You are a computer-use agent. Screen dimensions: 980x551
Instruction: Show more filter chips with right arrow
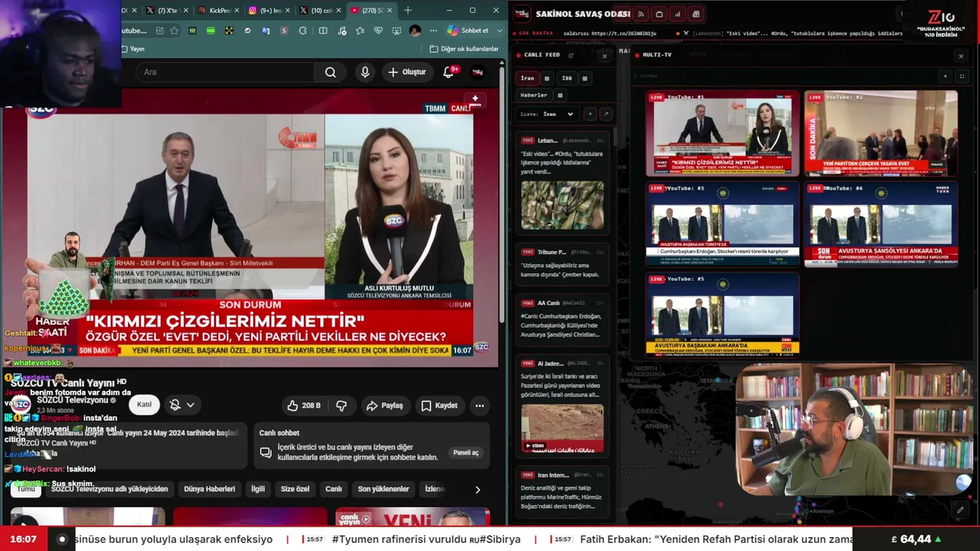tap(478, 490)
